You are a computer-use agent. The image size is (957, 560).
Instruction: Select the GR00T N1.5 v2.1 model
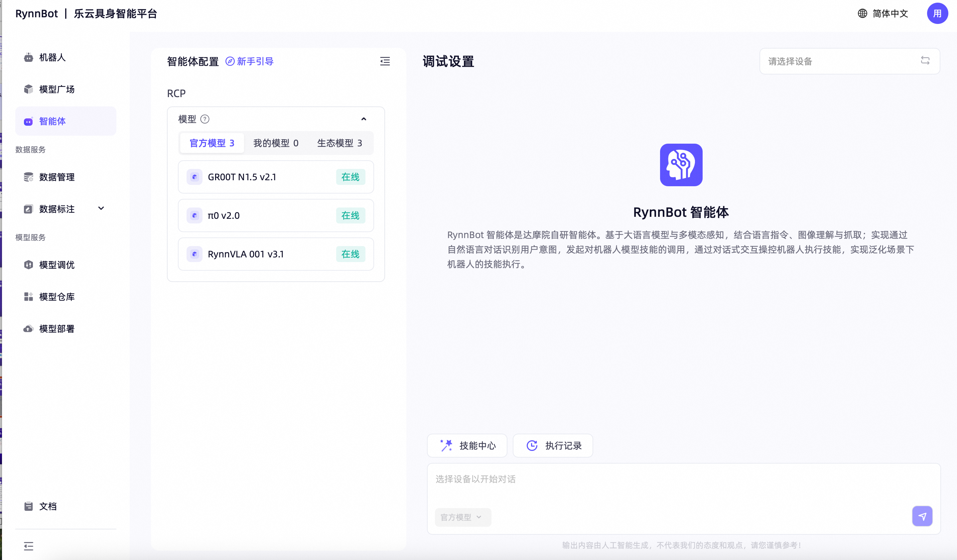(276, 177)
